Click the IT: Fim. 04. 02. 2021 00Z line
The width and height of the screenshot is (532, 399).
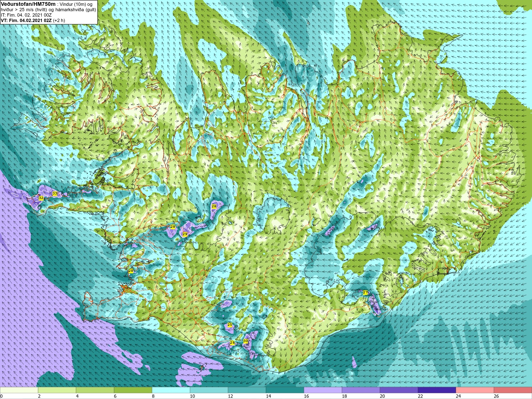26,15
